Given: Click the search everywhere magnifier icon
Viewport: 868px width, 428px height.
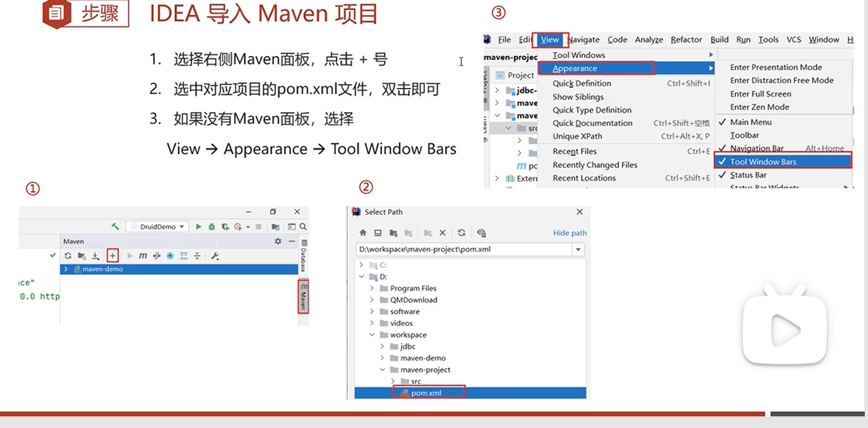Looking at the screenshot, I should pos(303,226).
